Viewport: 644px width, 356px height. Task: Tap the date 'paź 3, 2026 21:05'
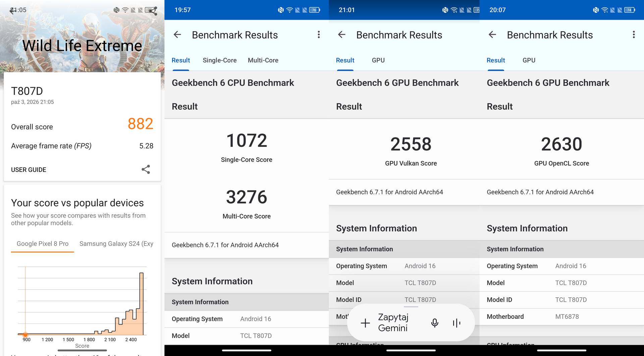tap(32, 102)
